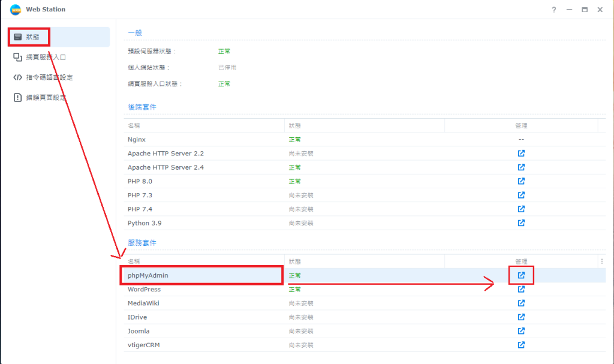Launch the vtigerCRM management icon
Screen dimensions: 614x364
point(521,345)
